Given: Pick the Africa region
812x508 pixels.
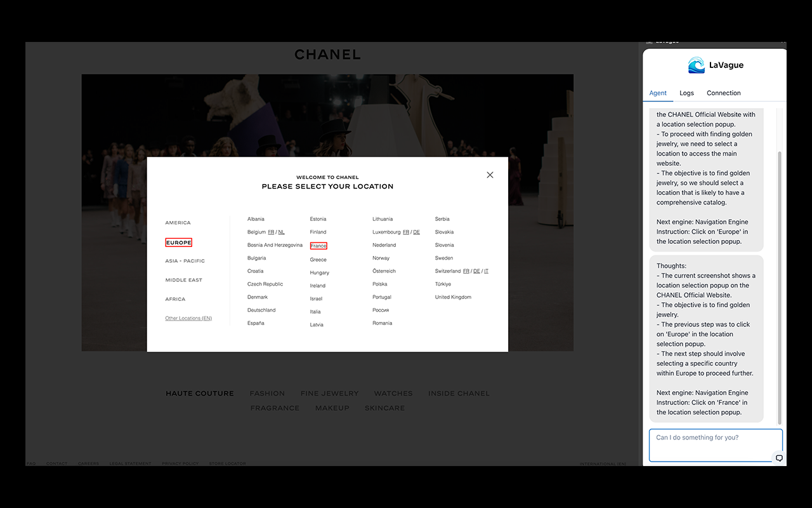Looking at the screenshot, I should point(175,299).
